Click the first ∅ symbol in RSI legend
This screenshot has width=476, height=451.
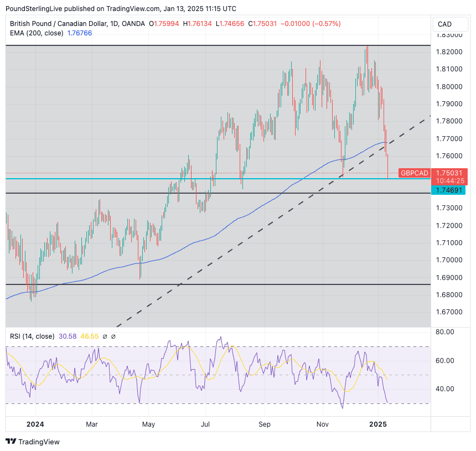click(104, 336)
